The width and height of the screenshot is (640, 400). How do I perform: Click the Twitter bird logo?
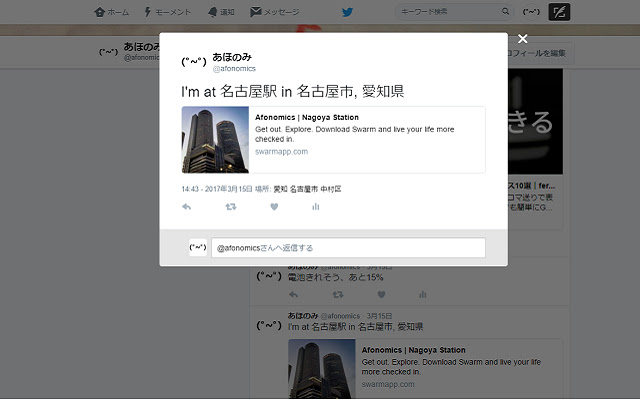(347, 12)
